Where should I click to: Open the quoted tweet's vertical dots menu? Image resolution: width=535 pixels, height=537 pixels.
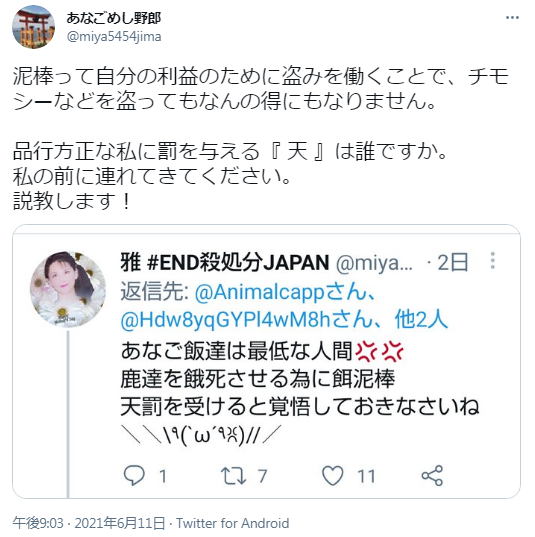[493, 261]
